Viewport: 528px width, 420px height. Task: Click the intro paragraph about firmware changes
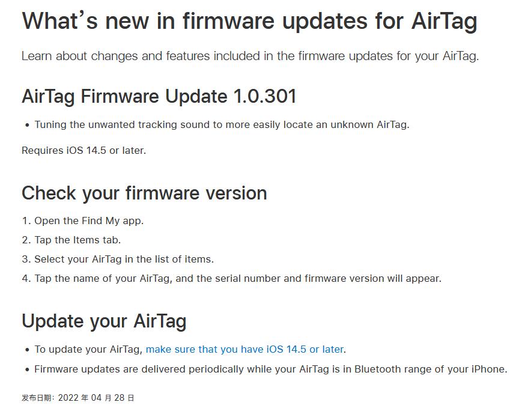(x=250, y=56)
